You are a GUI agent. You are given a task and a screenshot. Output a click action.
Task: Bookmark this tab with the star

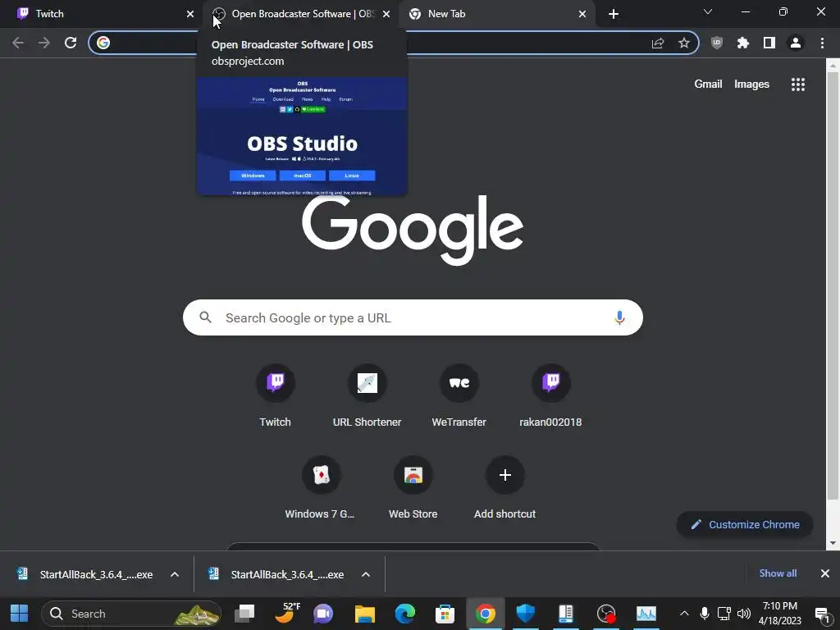[x=683, y=43]
